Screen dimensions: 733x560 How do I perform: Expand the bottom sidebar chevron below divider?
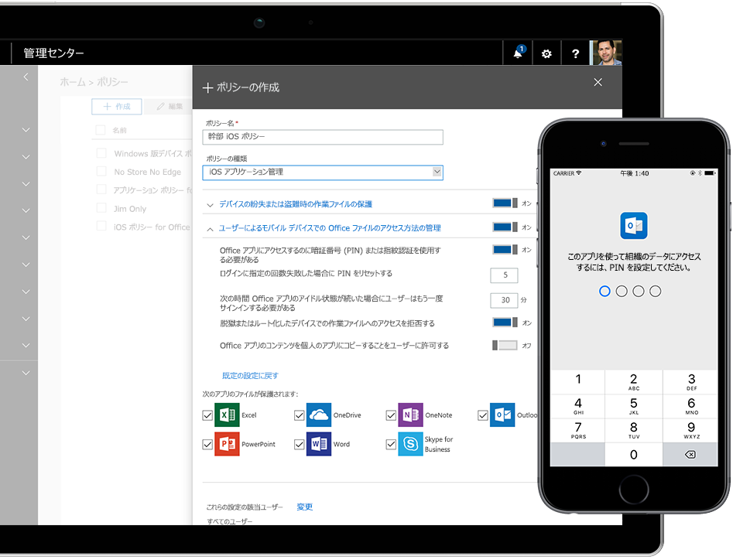point(26,373)
